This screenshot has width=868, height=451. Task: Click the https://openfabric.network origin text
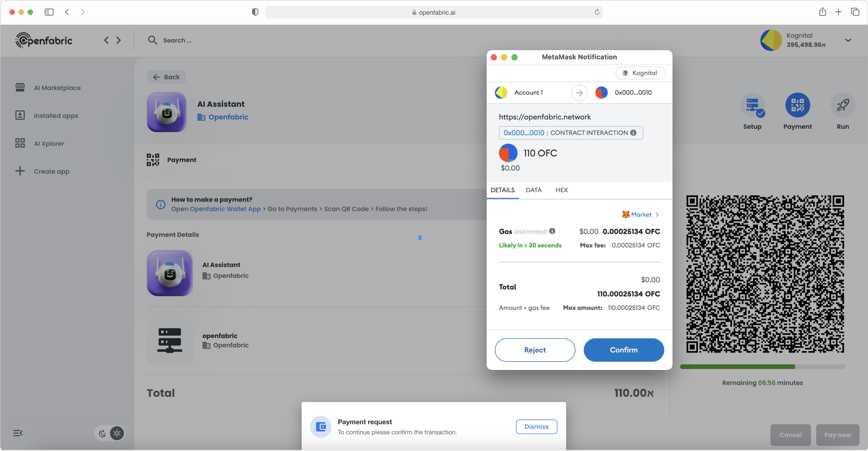tap(545, 117)
